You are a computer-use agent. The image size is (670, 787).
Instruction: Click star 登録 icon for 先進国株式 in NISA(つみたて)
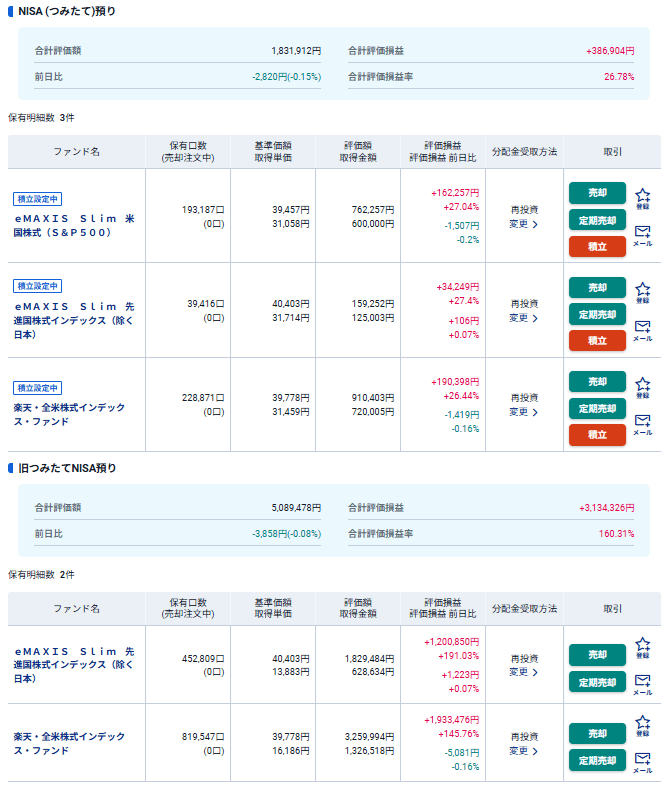[x=642, y=291]
